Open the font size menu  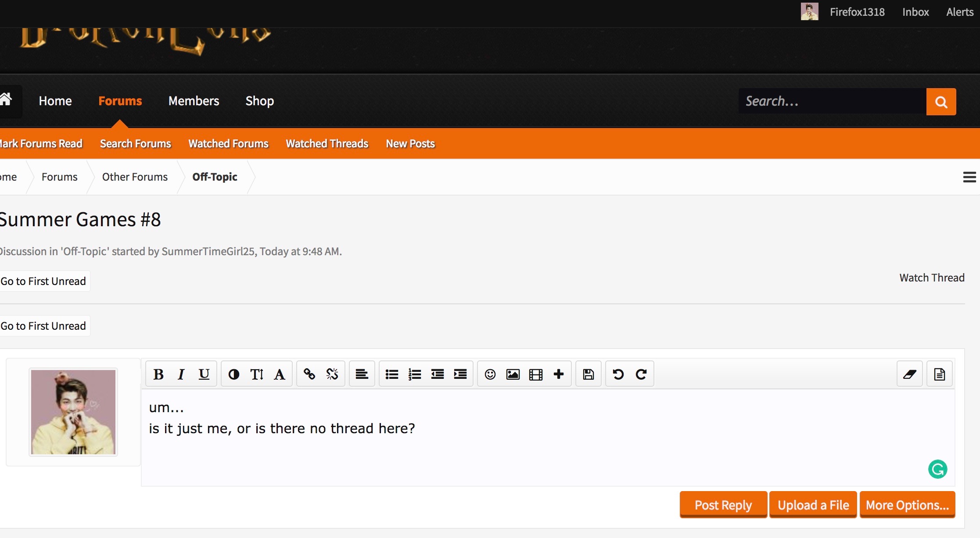click(257, 374)
